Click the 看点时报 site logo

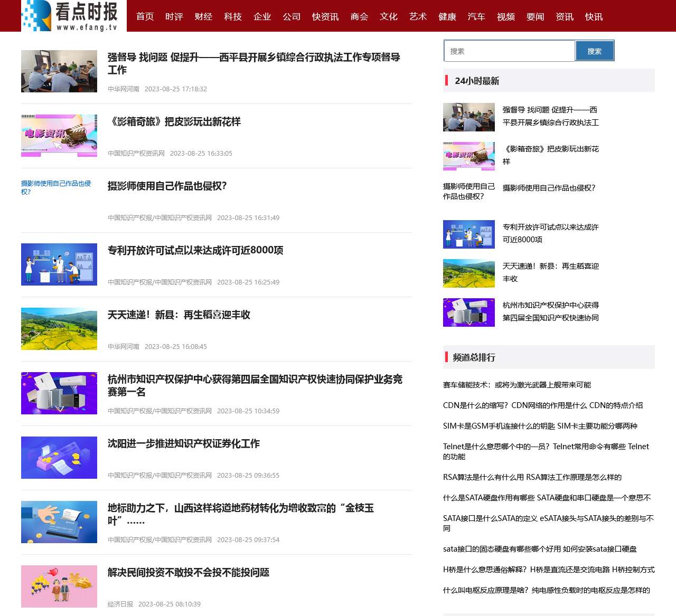pos(74,16)
